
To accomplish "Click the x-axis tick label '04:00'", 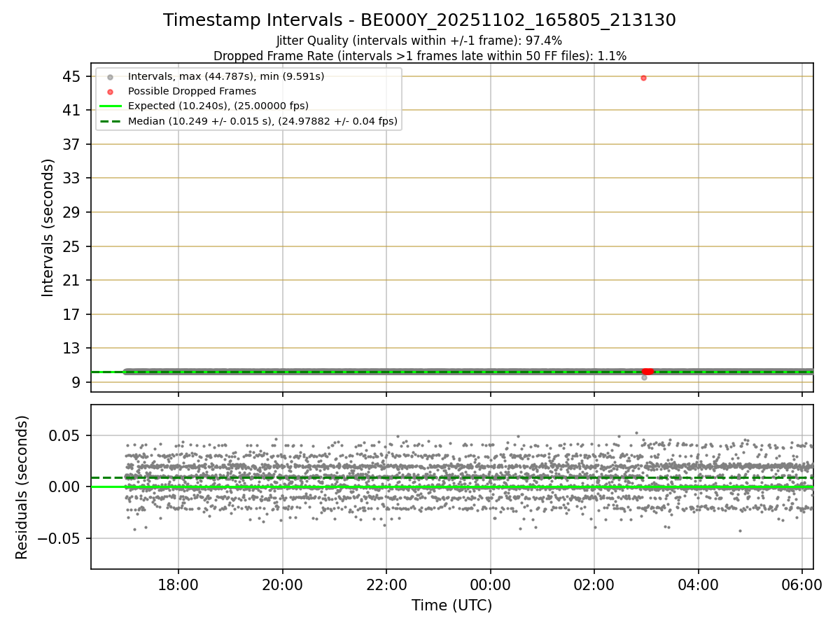I will 698,584.
